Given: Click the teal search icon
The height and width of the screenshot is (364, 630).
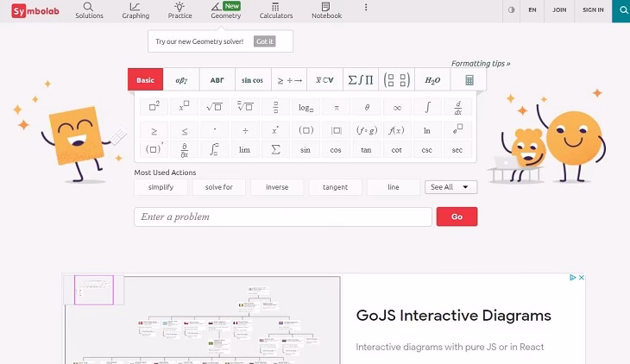Looking at the screenshot, I should 621,10.
